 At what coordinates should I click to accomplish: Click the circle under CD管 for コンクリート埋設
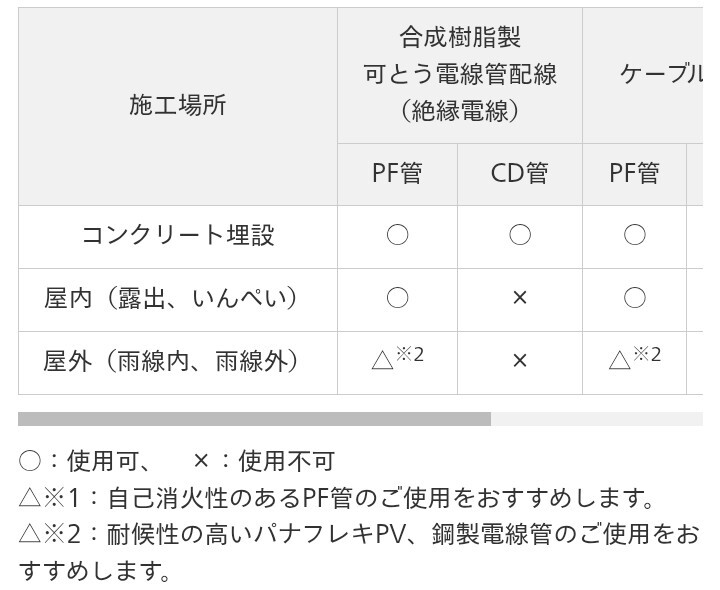click(519, 236)
